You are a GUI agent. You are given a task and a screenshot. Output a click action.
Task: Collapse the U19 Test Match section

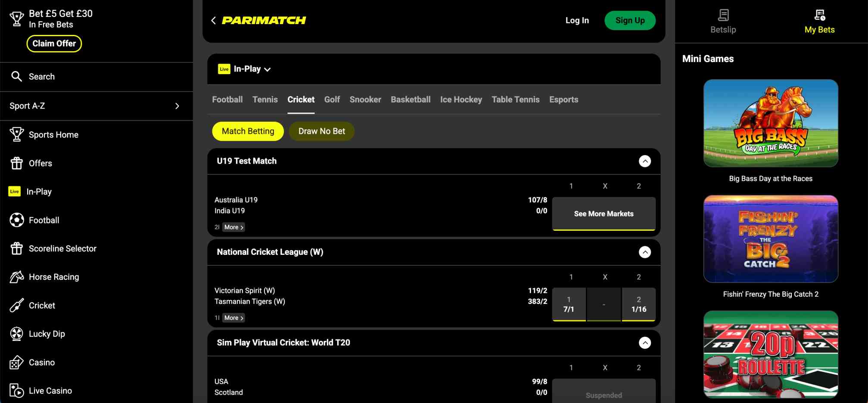[645, 161]
